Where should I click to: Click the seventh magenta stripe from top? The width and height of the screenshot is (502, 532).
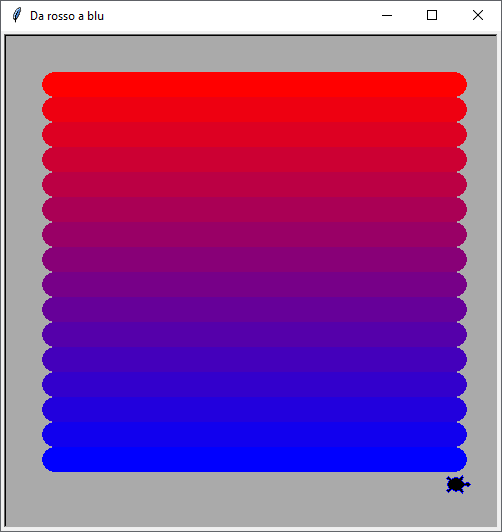pyautogui.click(x=254, y=234)
